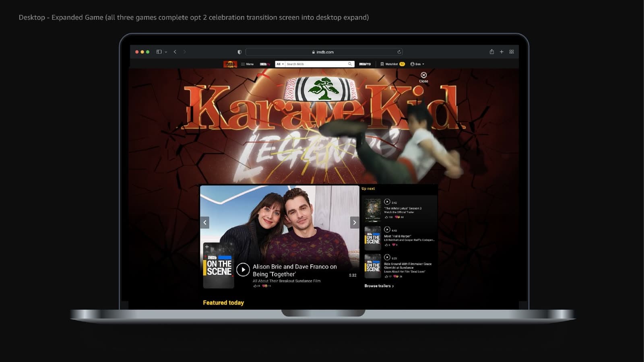The height and width of the screenshot is (362, 644).
Task: Show the Safari tab overview grid
Action: pyautogui.click(x=512, y=52)
